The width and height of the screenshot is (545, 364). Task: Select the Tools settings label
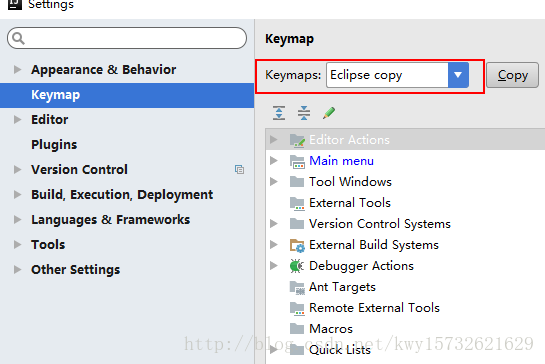coord(48,244)
